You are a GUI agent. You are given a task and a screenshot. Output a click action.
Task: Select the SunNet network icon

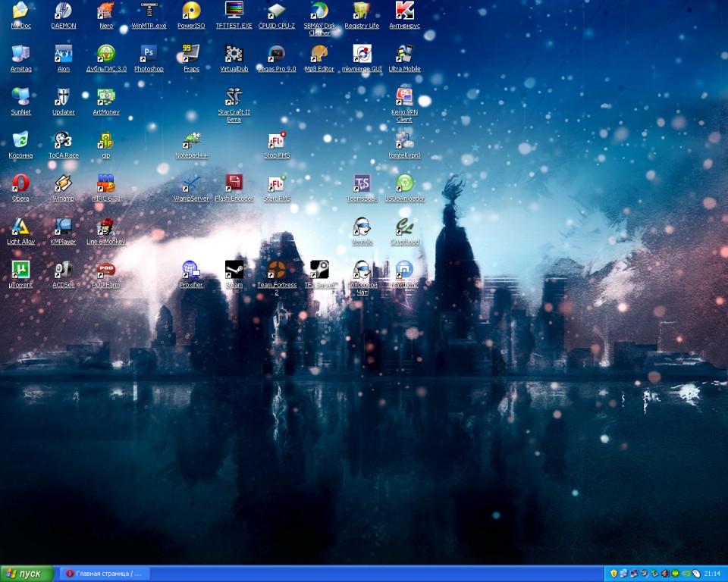[x=21, y=97]
